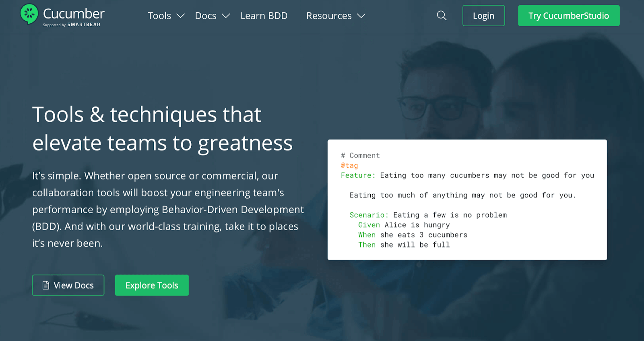The width and height of the screenshot is (644, 341).
Task: Click the 'Supported by SMARTBEAR' text
Action: coord(72,25)
